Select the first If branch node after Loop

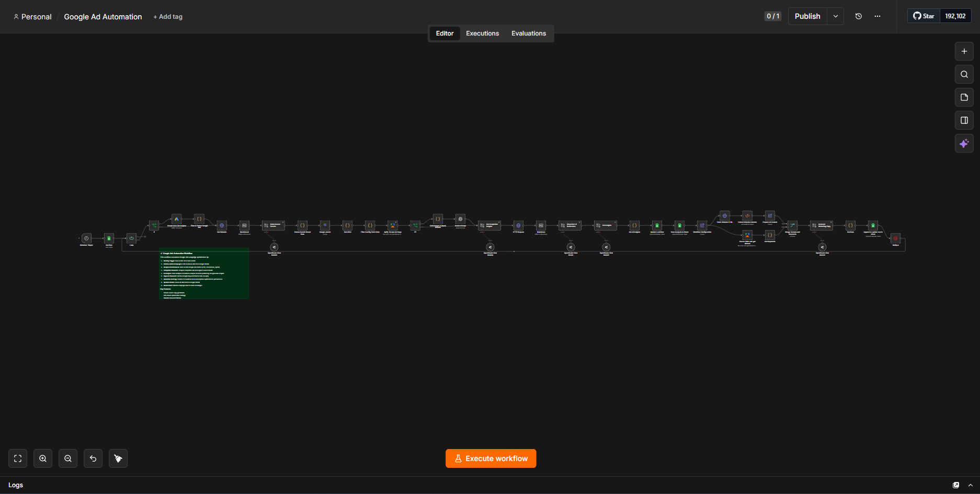[154, 225]
